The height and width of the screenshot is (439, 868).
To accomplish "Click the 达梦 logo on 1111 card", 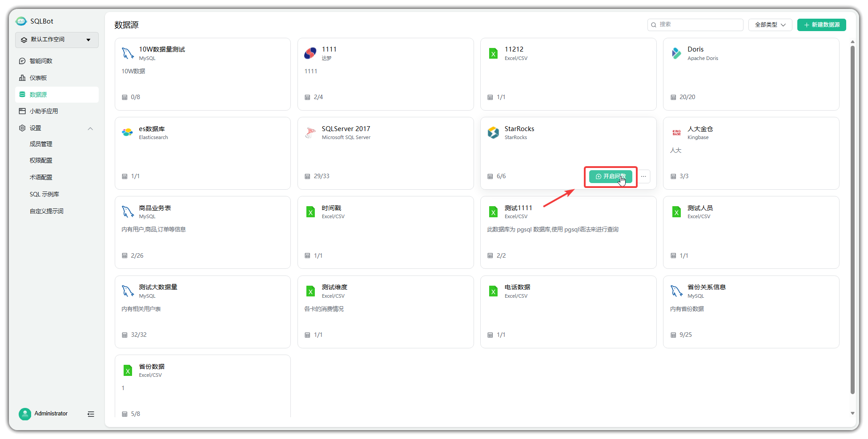I will pyautogui.click(x=310, y=53).
